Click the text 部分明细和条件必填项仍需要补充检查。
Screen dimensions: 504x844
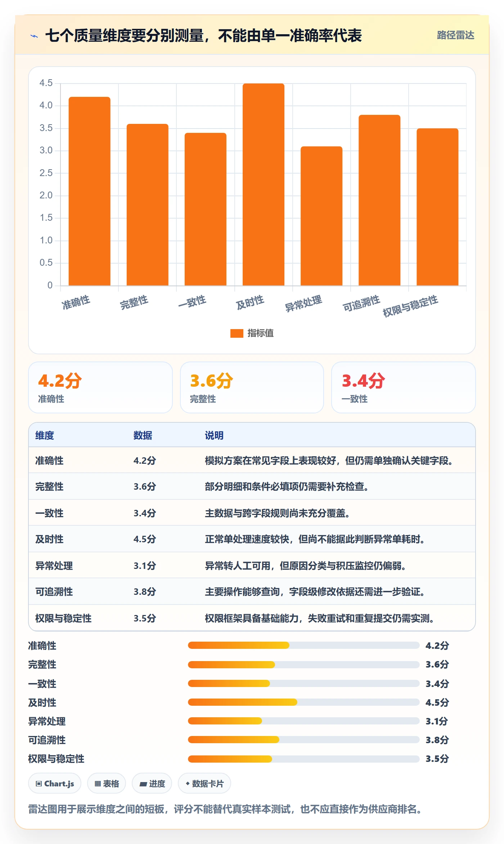(x=287, y=486)
